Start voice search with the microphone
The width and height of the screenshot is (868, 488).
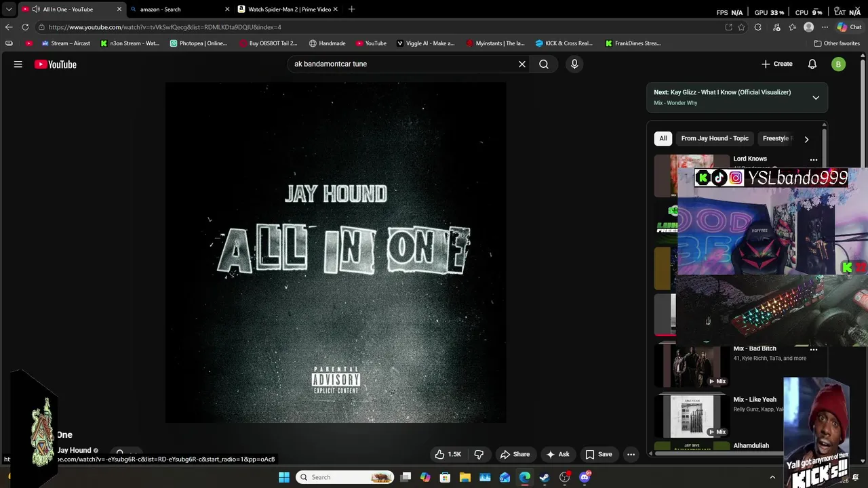[574, 64]
